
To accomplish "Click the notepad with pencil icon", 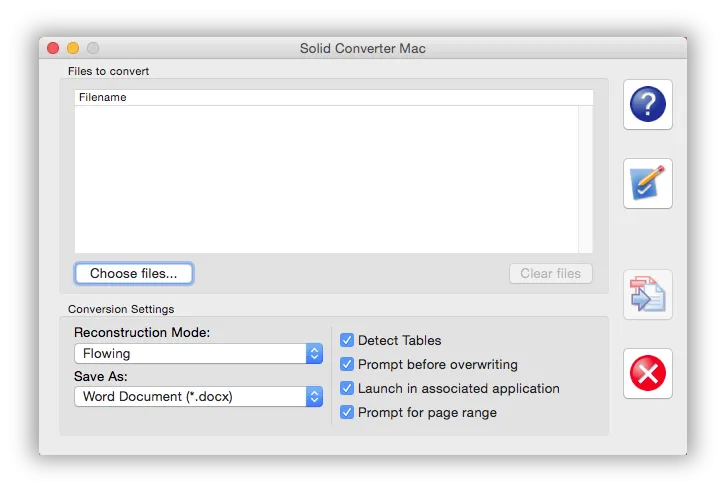I will coord(647,183).
